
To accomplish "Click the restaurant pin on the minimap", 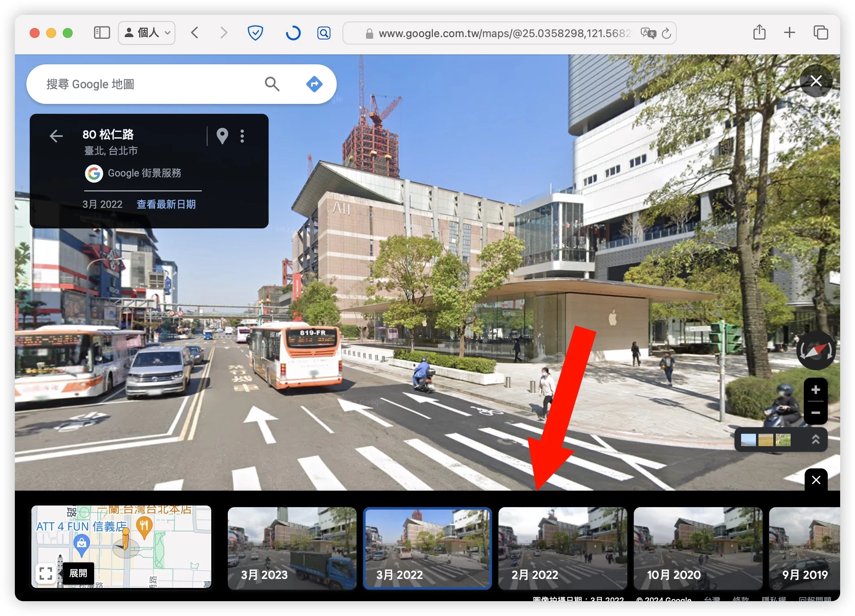I will point(144,527).
